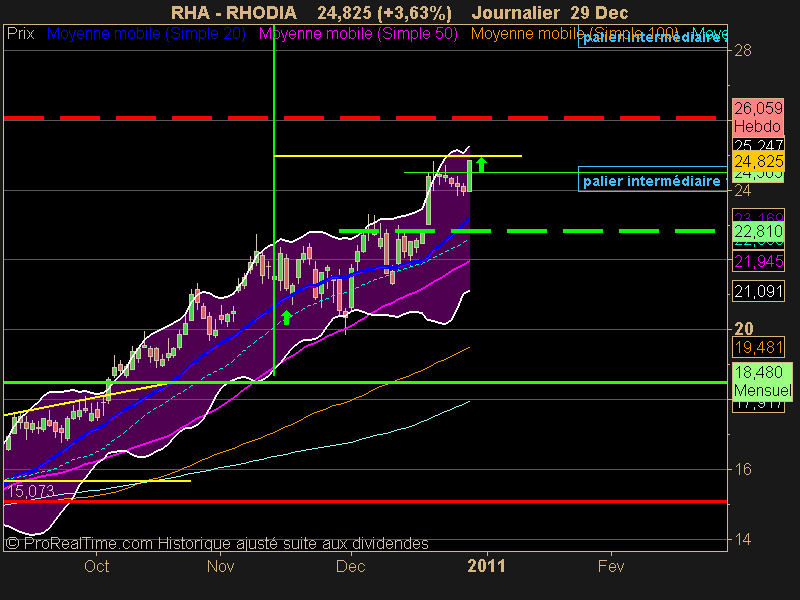Select the 24,825 (+3,63%) quote in title
This screenshot has width=800, height=600.
click(x=384, y=12)
